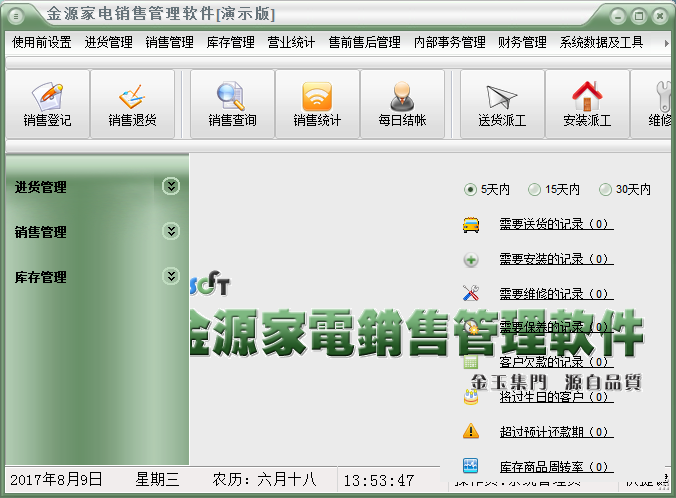This screenshot has width=676, height=498.
Task: Open the 维修 wrench toolbar button
Action: pyautogui.click(x=652, y=104)
